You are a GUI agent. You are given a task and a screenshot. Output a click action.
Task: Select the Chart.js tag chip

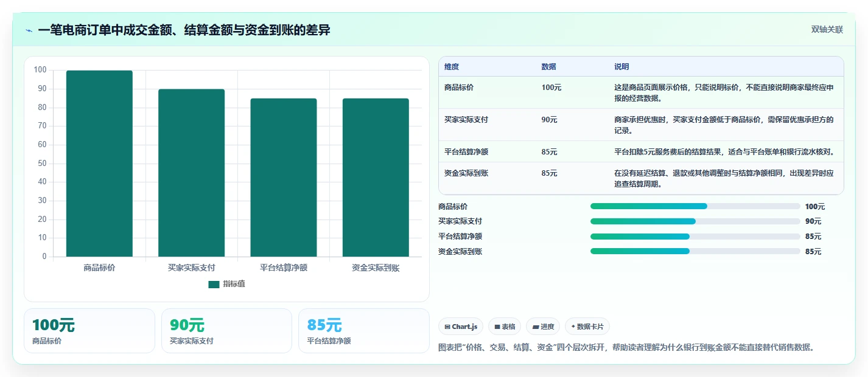click(x=461, y=327)
